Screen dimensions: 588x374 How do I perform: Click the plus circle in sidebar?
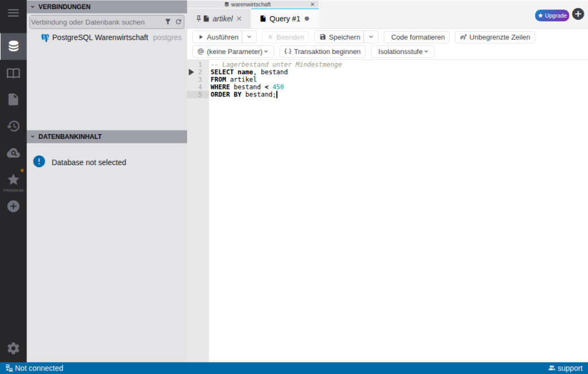tap(14, 206)
